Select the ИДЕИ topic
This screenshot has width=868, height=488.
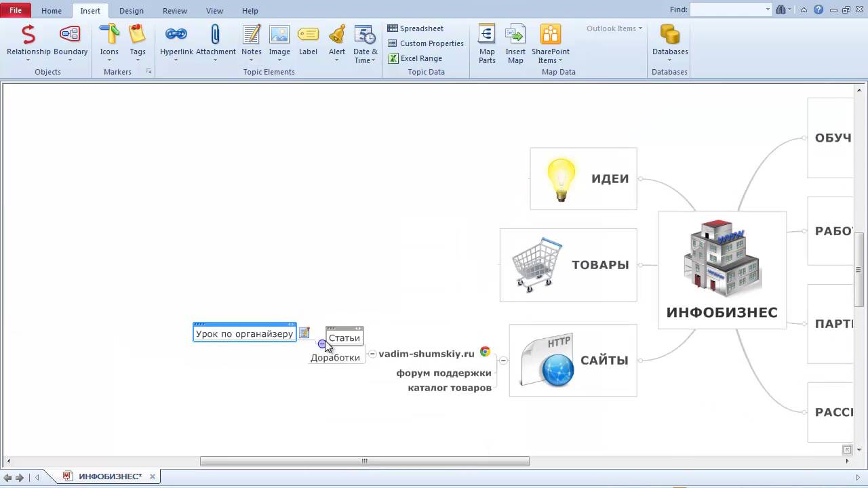point(583,179)
